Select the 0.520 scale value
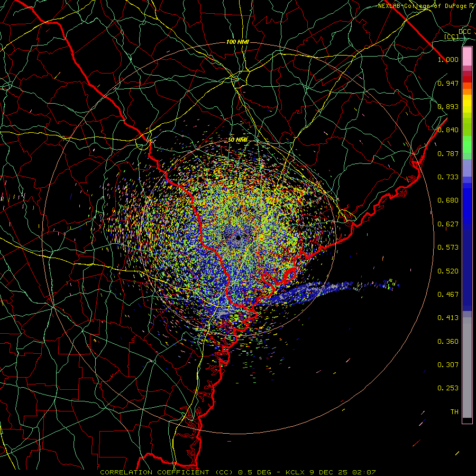The image size is (476, 476). click(x=448, y=271)
